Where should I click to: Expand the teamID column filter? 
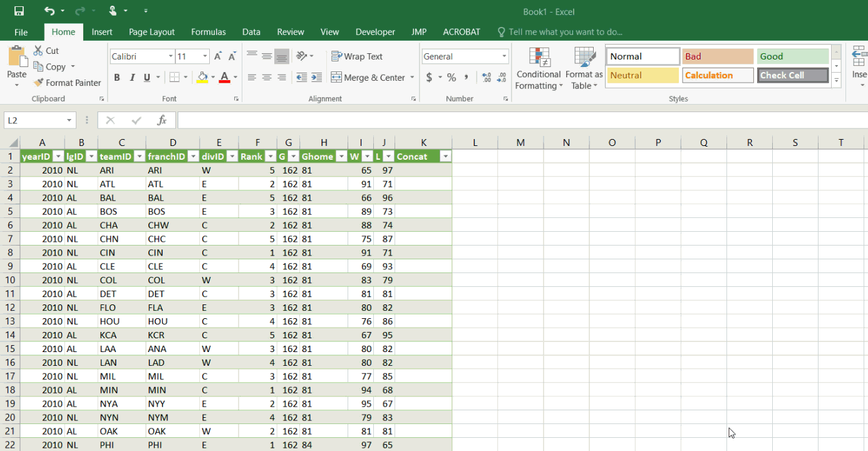point(139,157)
